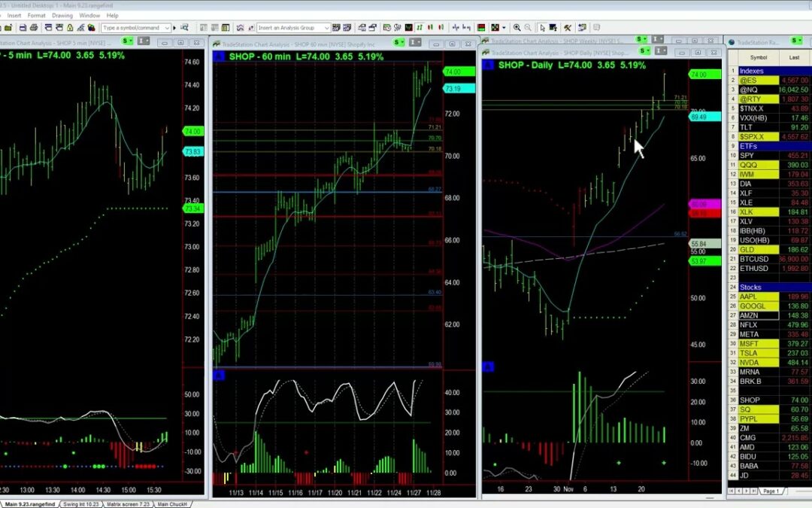Toggle the blue indicator box on the 60 min chart
This screenshot has width=812, height=508.
coord(219,56)
